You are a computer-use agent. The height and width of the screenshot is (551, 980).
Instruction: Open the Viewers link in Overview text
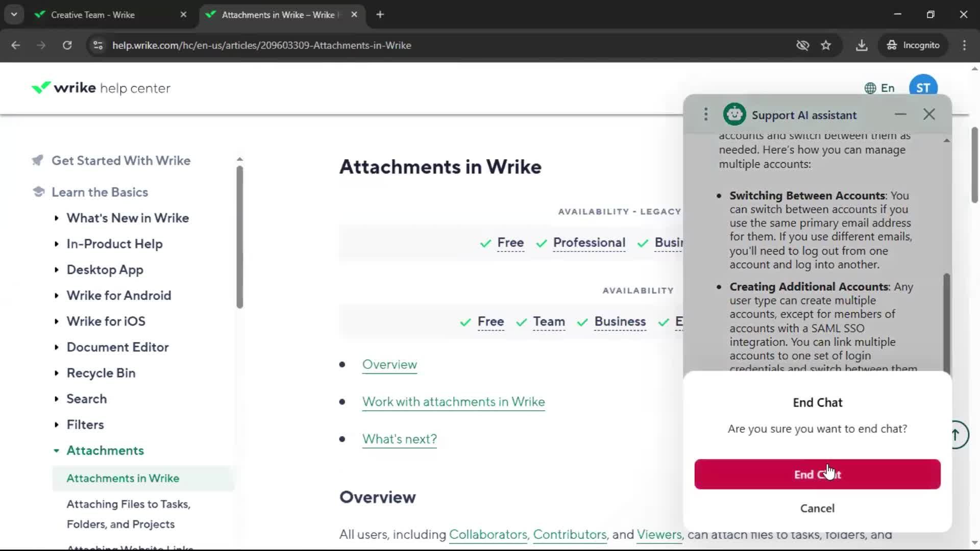(x=659, y=535)
